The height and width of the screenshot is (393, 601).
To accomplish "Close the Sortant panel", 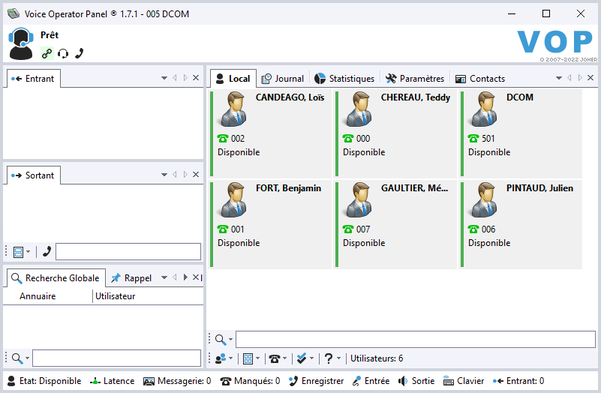I will tap(196, 174).
